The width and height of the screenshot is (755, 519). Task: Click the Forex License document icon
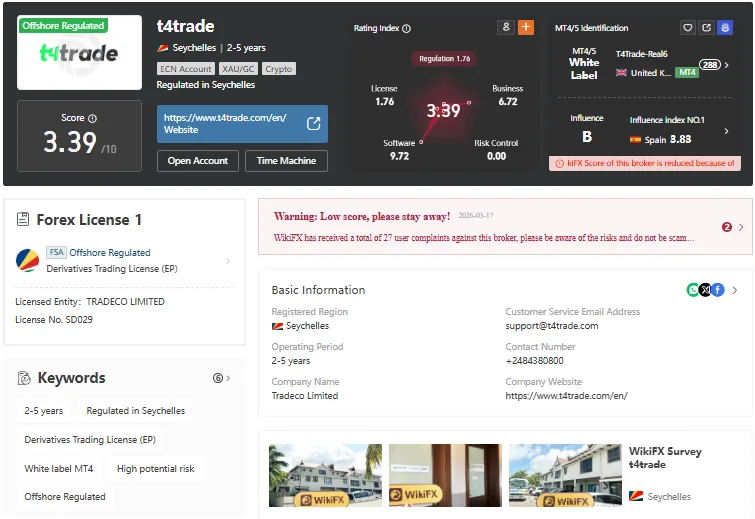point(23,220)
